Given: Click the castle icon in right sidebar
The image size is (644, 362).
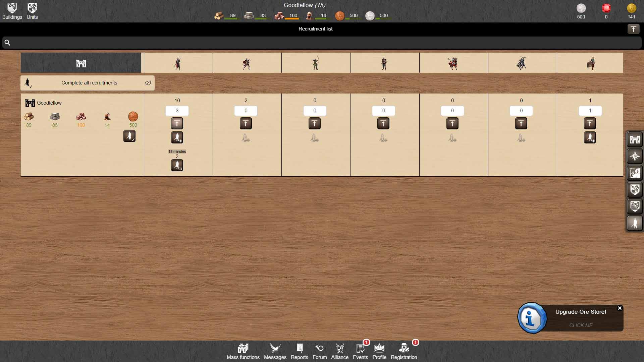Looking at the screenshot, I should click(635, 139).
